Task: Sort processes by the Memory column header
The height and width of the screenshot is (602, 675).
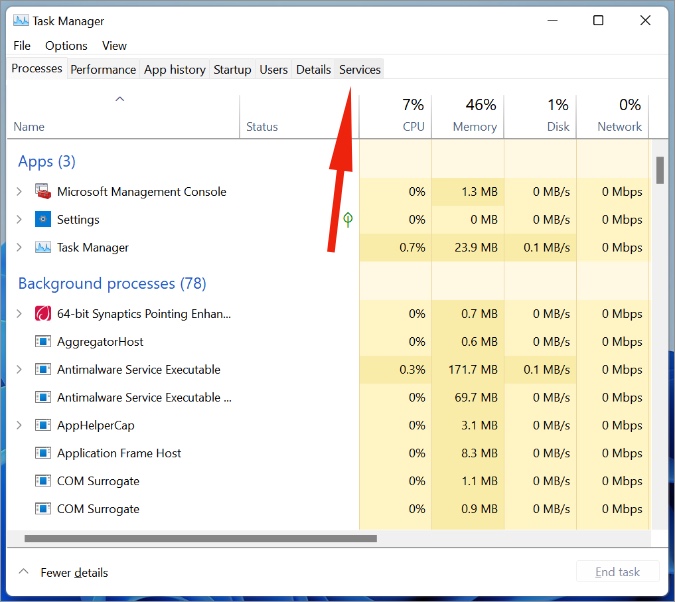Action: pyautogui.click(x=468, y=115)
